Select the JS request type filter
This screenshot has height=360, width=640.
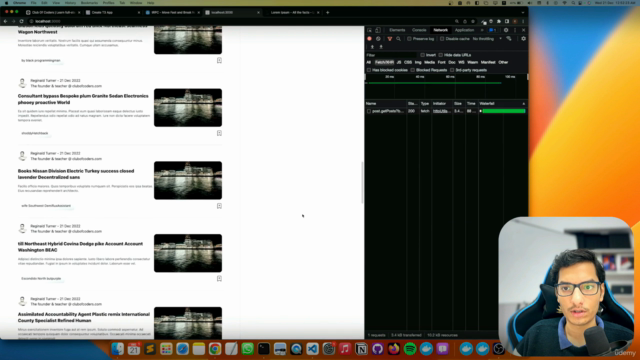click(x=399, y=62)
